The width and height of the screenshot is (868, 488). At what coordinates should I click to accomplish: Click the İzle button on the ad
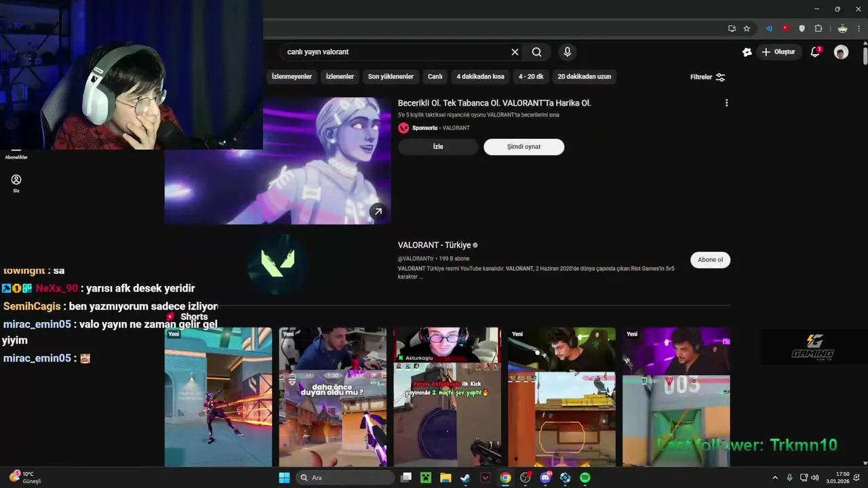[x=438, y=147]
